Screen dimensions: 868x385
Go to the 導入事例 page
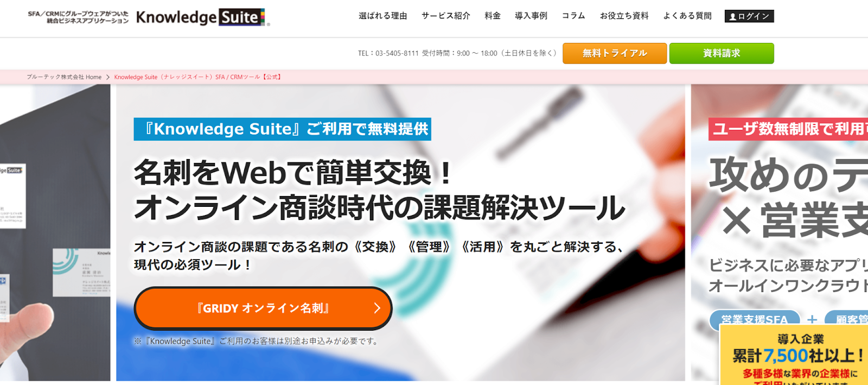(x=531, y=16)
